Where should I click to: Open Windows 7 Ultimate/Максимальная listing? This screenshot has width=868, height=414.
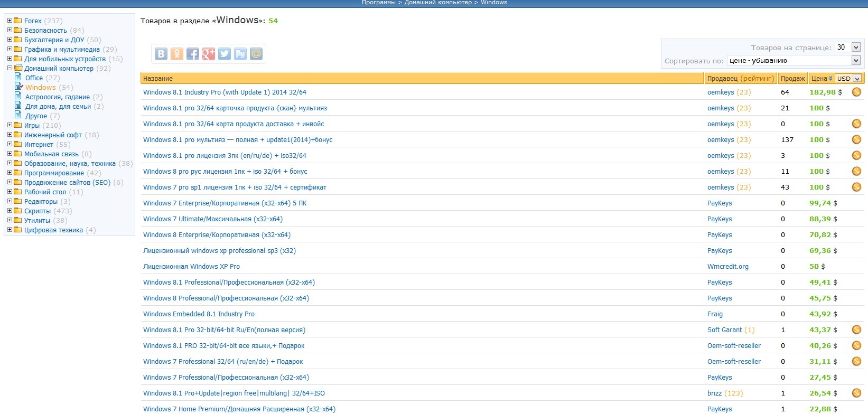[213, 219]
